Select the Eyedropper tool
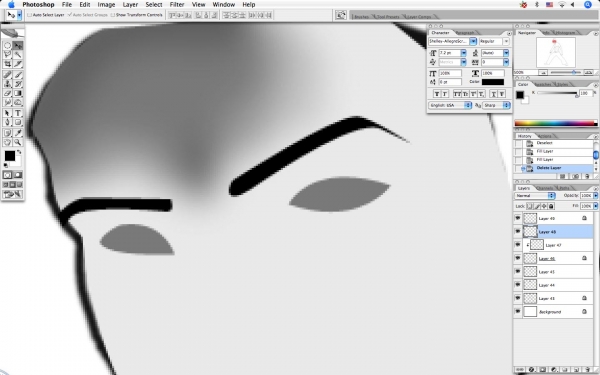The image size is (600, 375). pos(18,133)
